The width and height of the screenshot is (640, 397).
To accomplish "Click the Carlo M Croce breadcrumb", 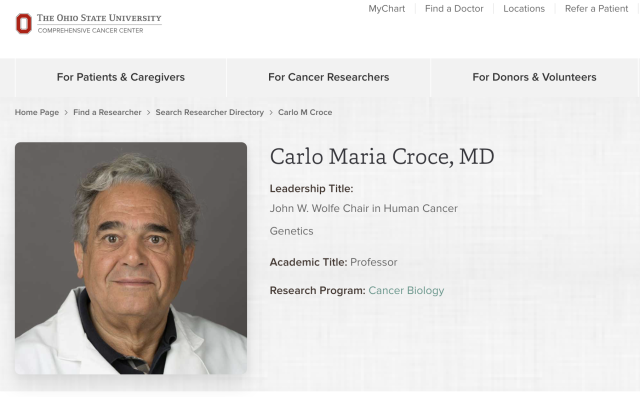I will point(305,112).
